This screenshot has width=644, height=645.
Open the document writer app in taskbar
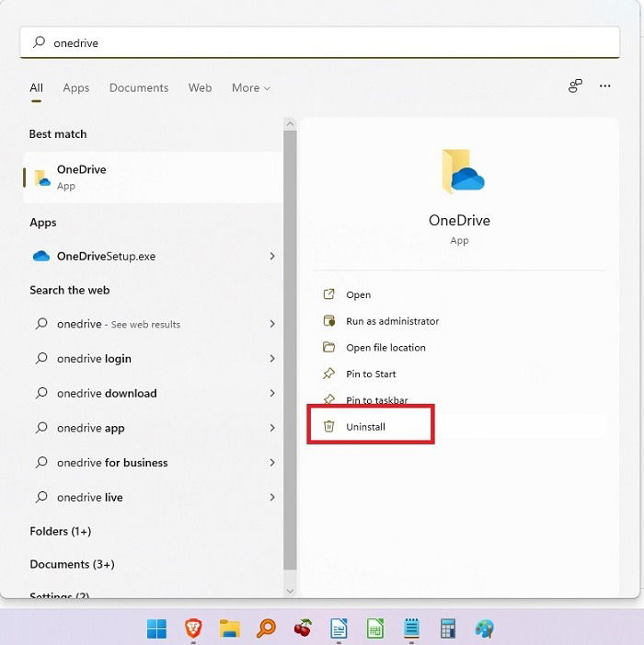coord(339,628)
